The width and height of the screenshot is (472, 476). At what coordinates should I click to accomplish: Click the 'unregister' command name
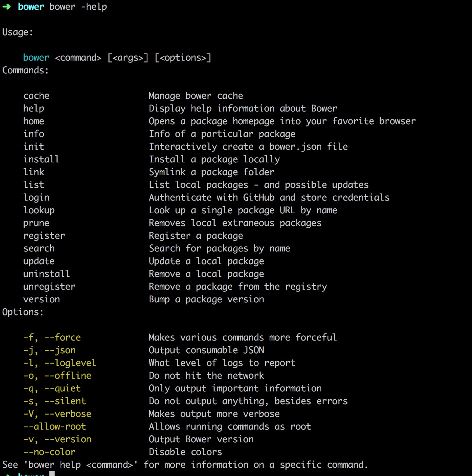click(49, 287)
